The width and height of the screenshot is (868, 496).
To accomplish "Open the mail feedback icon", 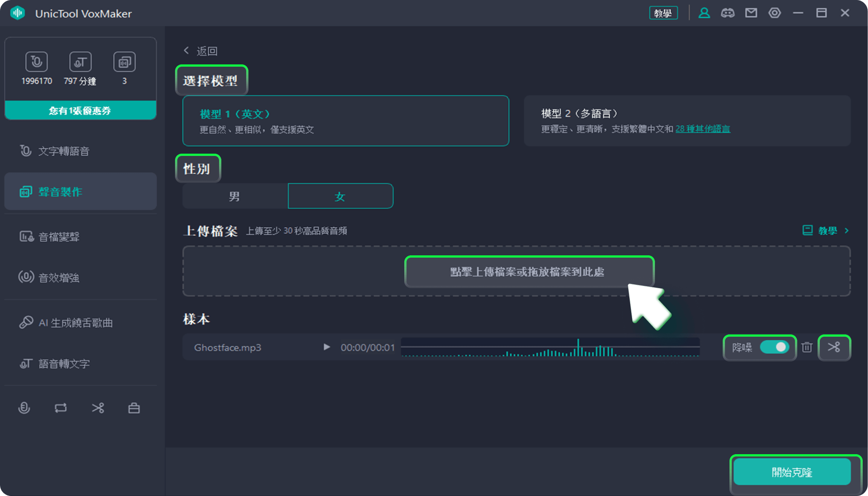I will coord(751,13).
